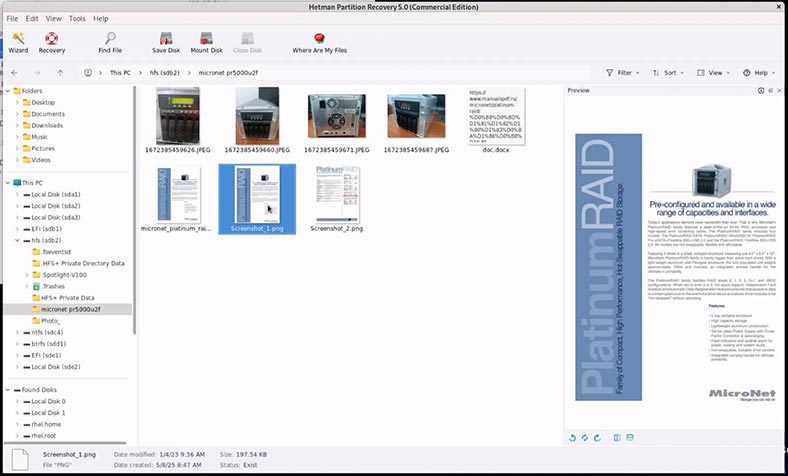Open the Find File search tool
The width and height of the screenshot is (788, 476).
[x=110, y=42]
